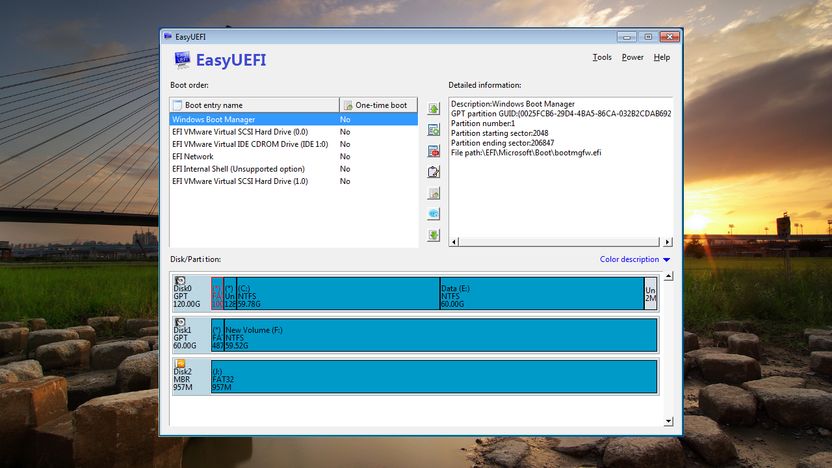This screenshot has height=468, width=832.
Task: Select the Data (E:) NTFS 60.00G partition
Action: coord(542,293)
